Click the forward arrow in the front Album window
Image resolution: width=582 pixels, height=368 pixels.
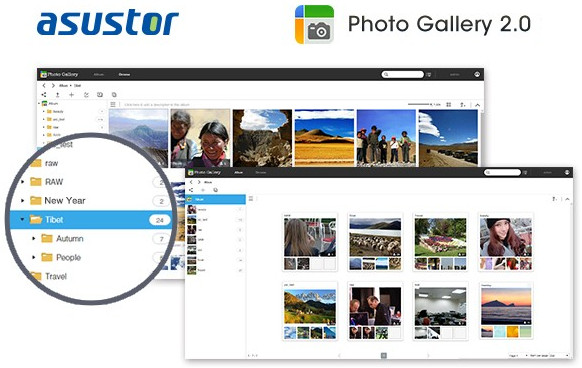[x=199, y=182]
